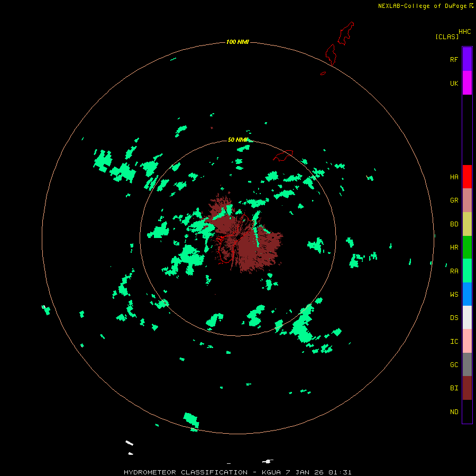Viewport: 476px width, 476px height.
Task: Click the BI legend label
Action: point(454,388)
